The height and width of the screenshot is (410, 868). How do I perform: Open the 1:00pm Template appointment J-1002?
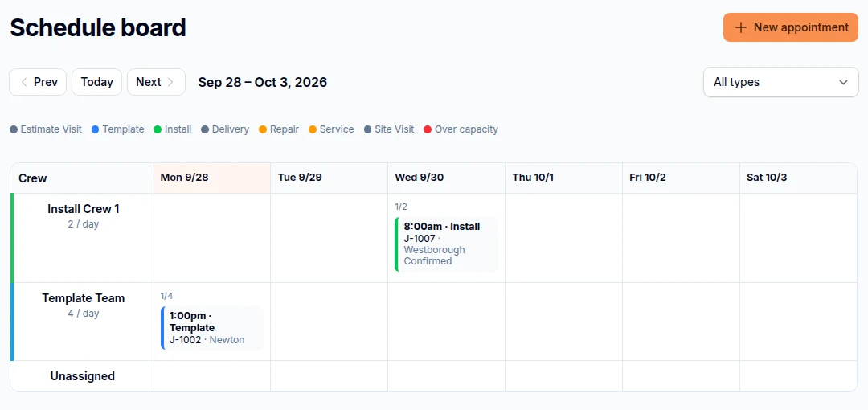click(212, 327)
